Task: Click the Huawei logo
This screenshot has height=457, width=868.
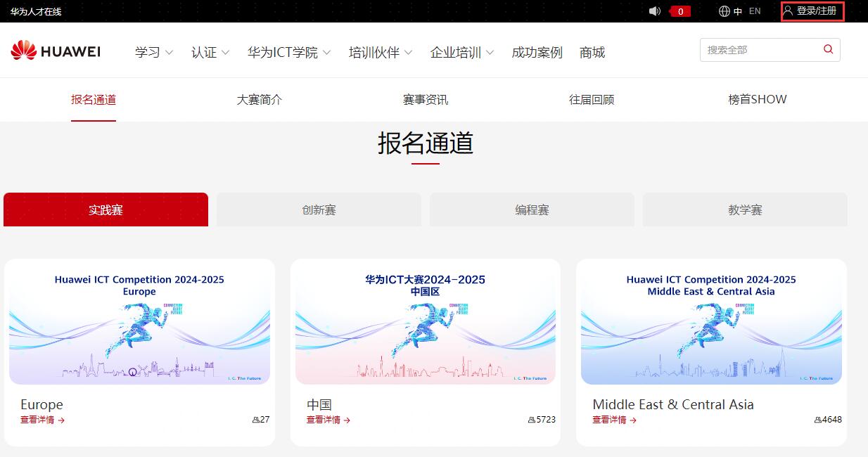Action: tap(56, 51)
